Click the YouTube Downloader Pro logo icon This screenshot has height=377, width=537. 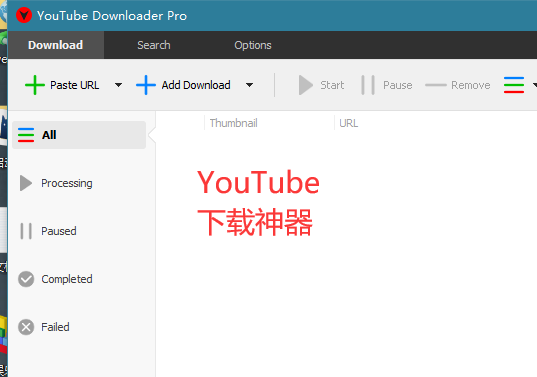(x=24, y=15)
